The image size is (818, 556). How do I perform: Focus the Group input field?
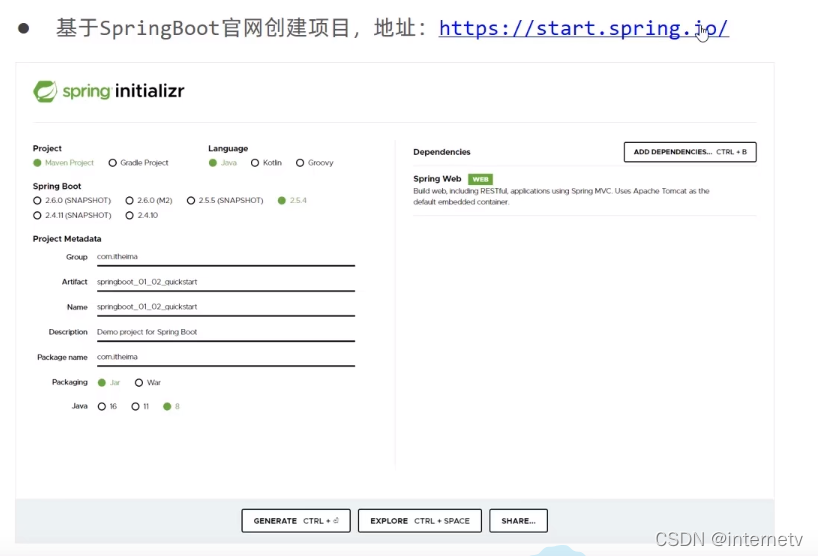pyautogui.click(x=226, y=257)
